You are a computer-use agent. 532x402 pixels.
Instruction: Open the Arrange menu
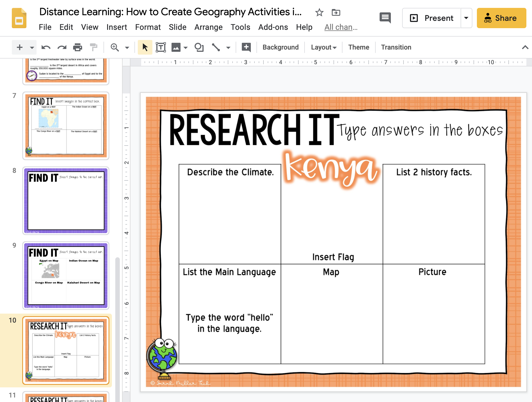tap(208, 27)
